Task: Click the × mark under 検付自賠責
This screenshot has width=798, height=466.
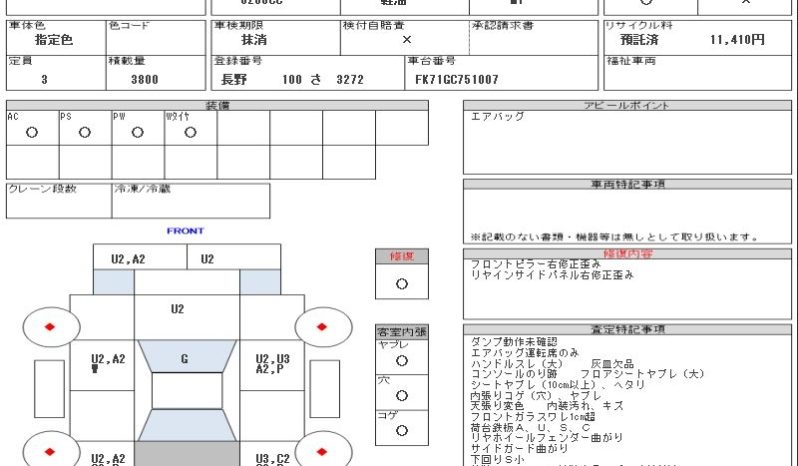Action: (407, 40)
